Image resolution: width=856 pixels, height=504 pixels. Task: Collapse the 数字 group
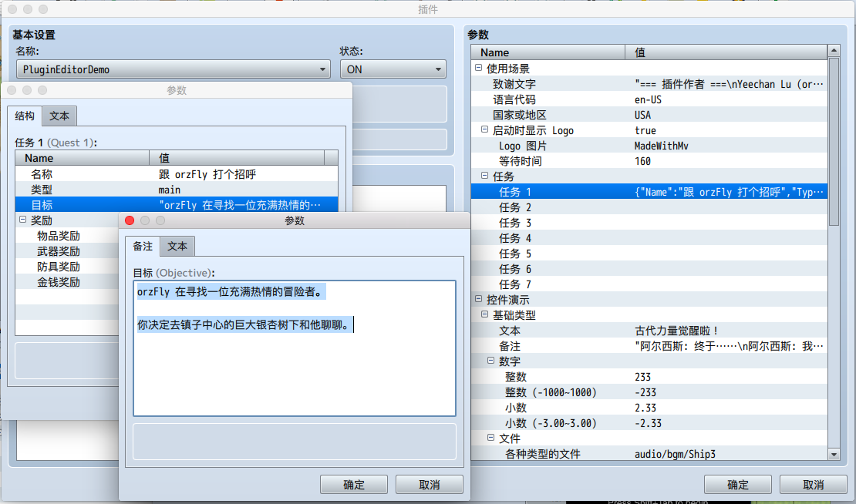pos(490,361)
